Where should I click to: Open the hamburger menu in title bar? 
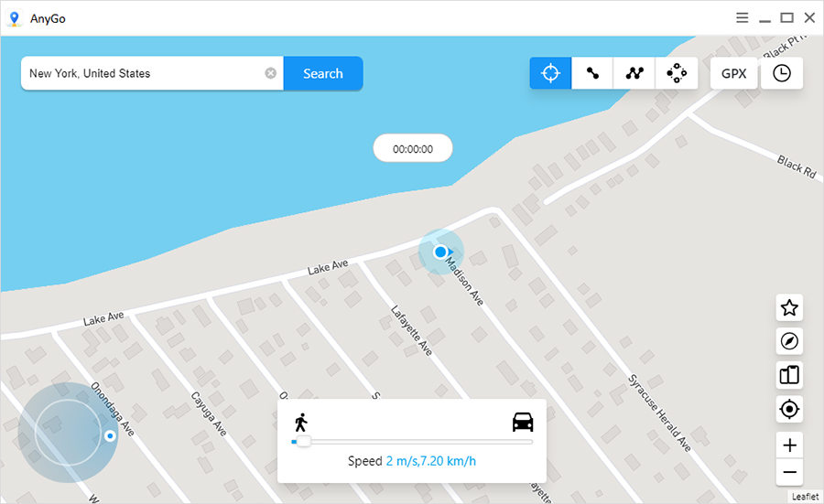coord(742,17)
